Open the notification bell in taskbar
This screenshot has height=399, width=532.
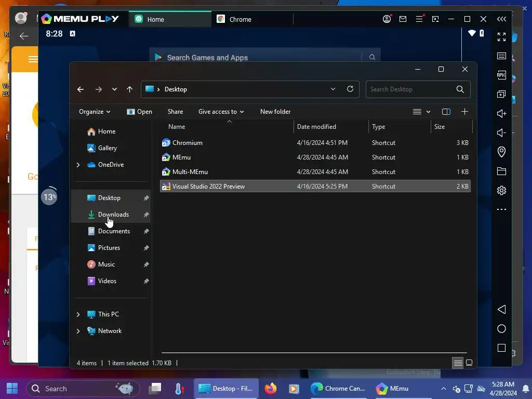pos(526,389)
